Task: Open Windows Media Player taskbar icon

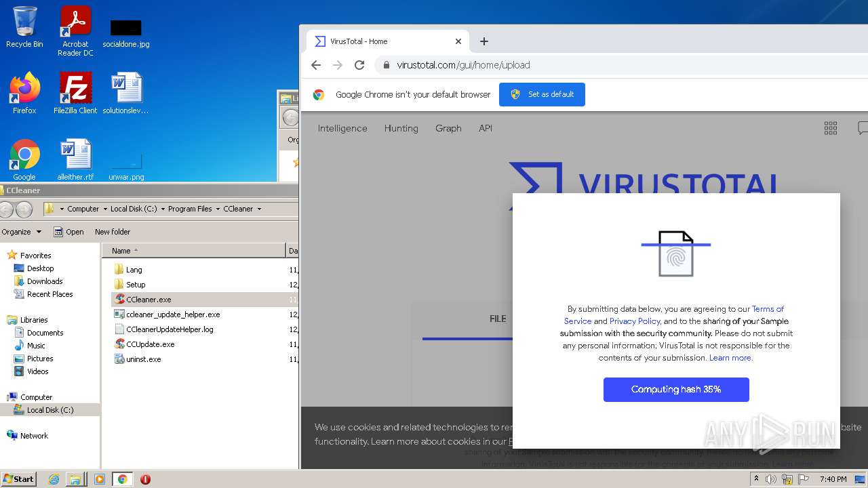Action: pyautogui.click(x=100, y=479)
